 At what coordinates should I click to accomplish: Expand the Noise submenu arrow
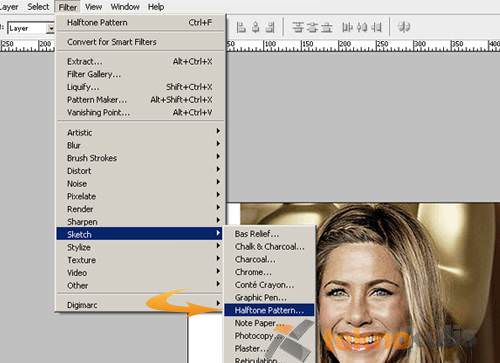(218, 182)
